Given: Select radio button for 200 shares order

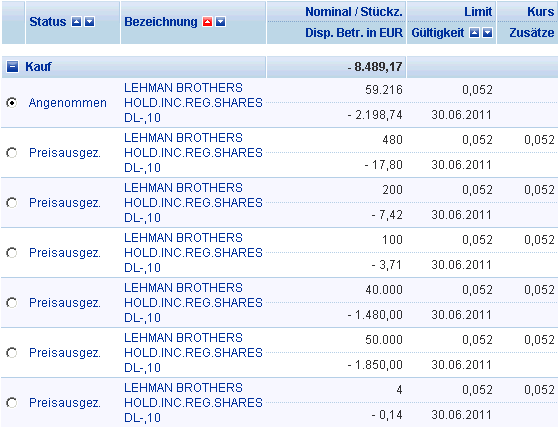Looking at the screenshot, I should pyautogui.click(x=12, y=203).
